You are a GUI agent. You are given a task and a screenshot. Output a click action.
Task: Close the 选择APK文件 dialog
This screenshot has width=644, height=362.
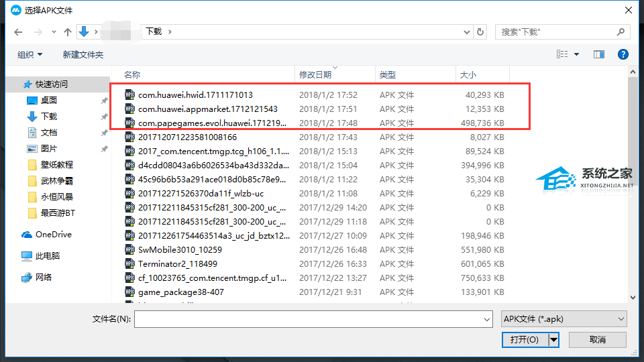click(629, 10)
